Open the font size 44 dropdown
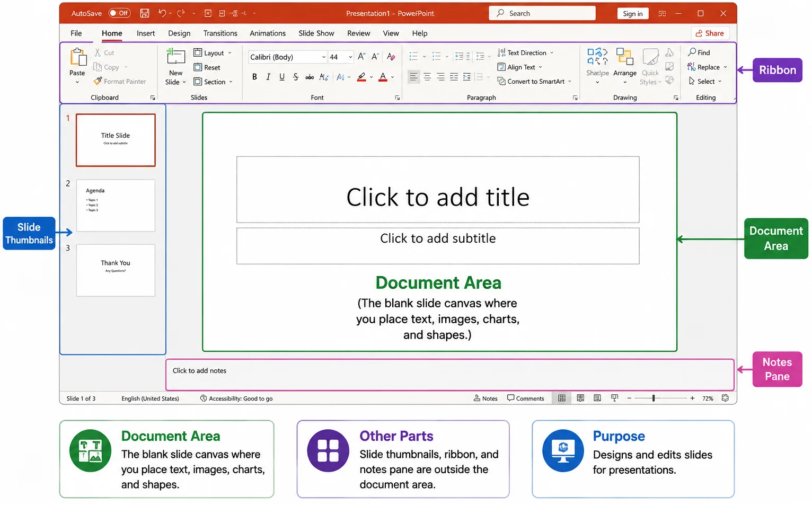Screen dimensions: 812x505 point(350,57)
